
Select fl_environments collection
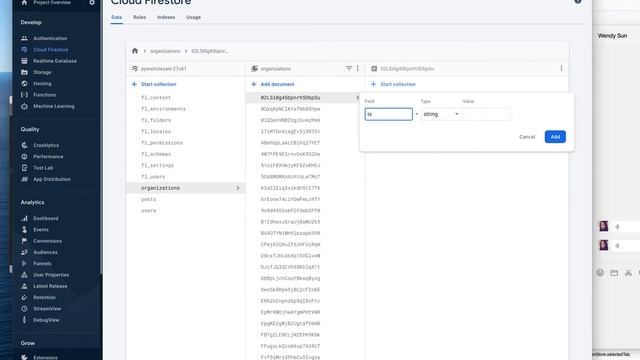[x=163, y=109]
